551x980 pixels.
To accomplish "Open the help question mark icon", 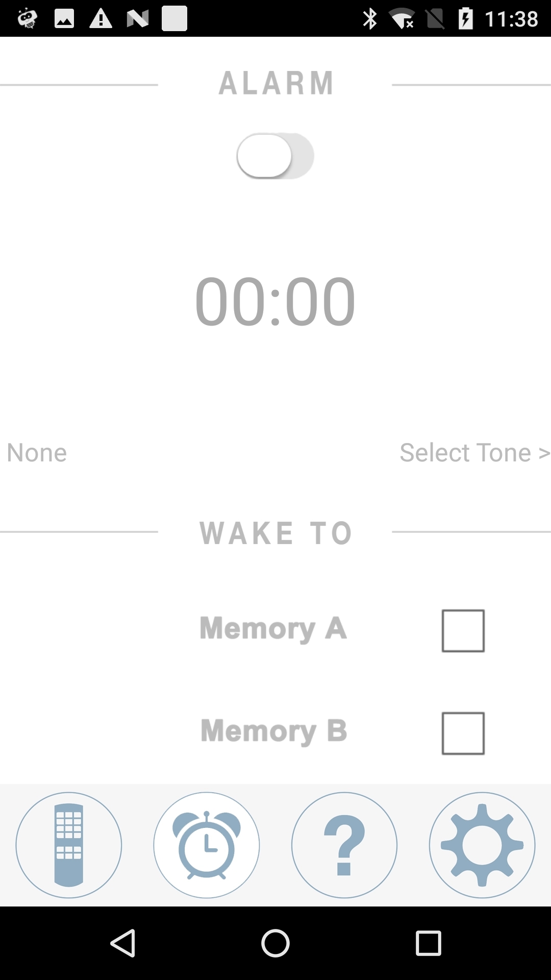I will click(344, 845).
